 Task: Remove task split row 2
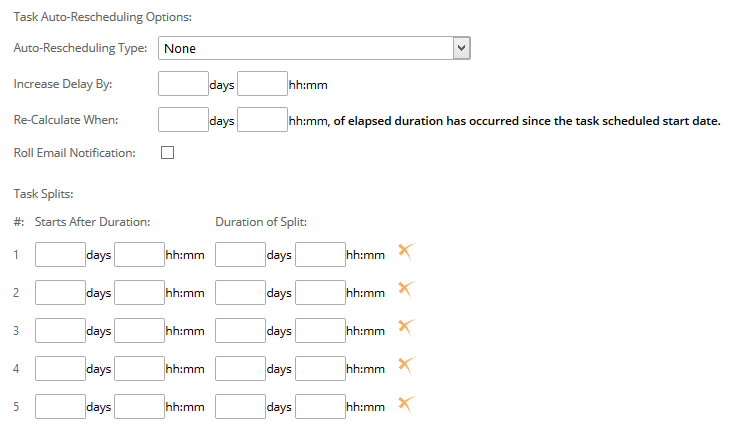click(406, 290)
